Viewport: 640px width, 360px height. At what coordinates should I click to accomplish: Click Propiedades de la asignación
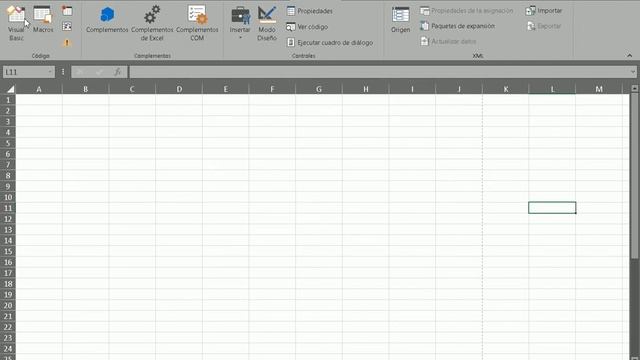coord(467,11)
